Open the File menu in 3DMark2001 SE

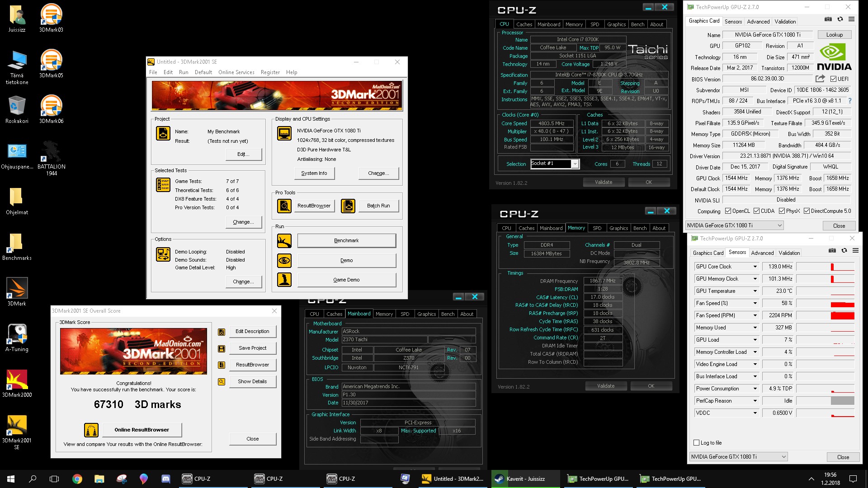[x=153, y=72]
